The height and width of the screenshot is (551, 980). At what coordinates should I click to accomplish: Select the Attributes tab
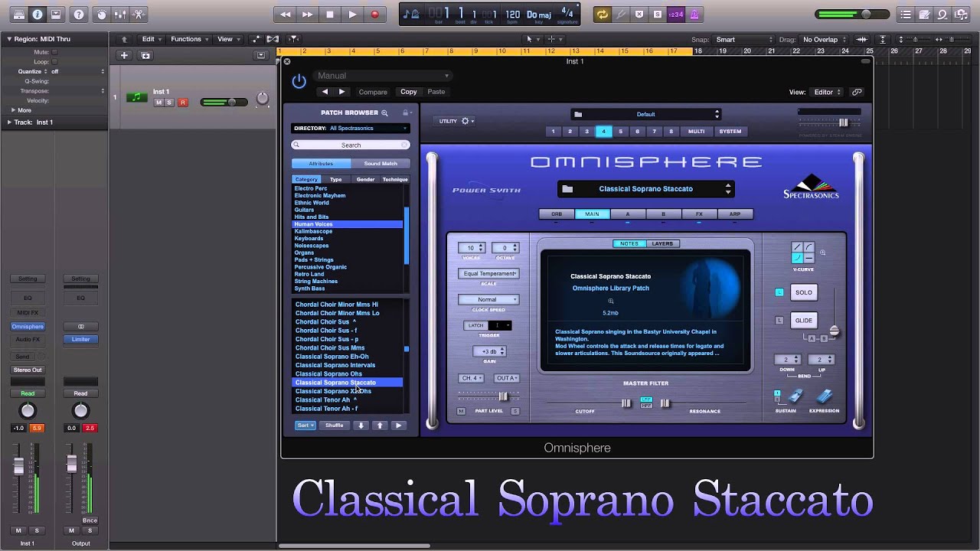321,163
